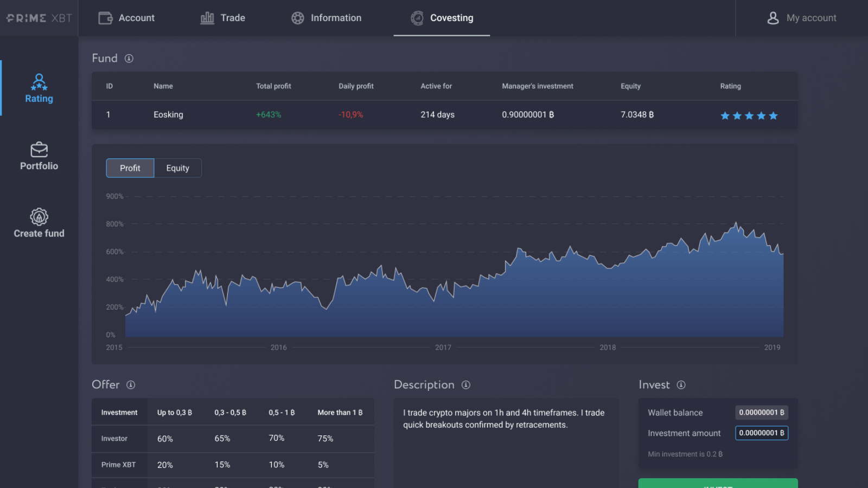868x488 pixels.
Task: Click the Total profit column header
Action: [273, 86]
